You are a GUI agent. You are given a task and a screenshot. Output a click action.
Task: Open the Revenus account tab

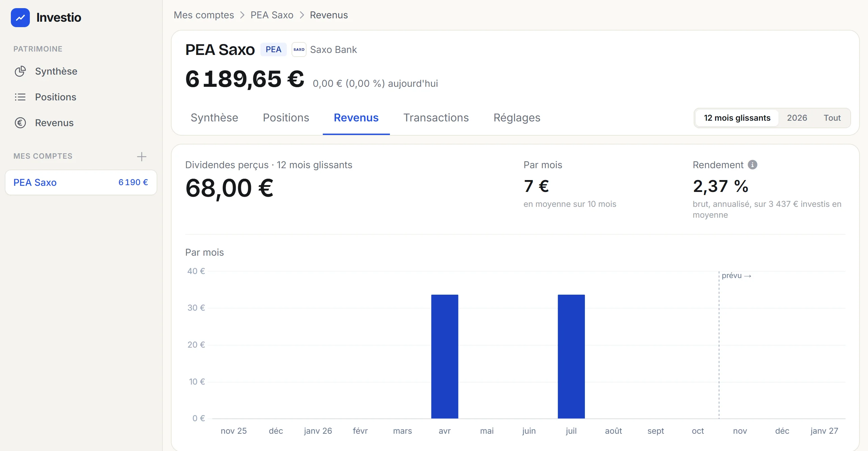(x=356, y=118)
